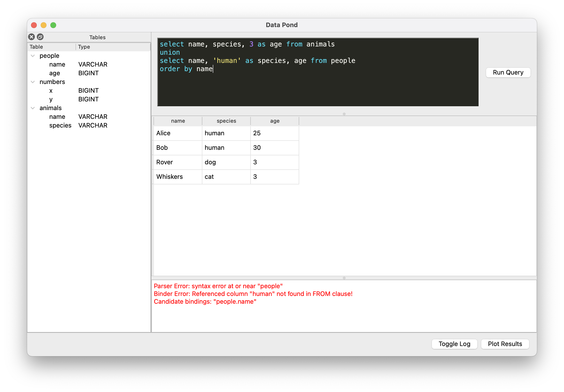
Task: Click inside the SQL query editor
Action: [318, 86]
